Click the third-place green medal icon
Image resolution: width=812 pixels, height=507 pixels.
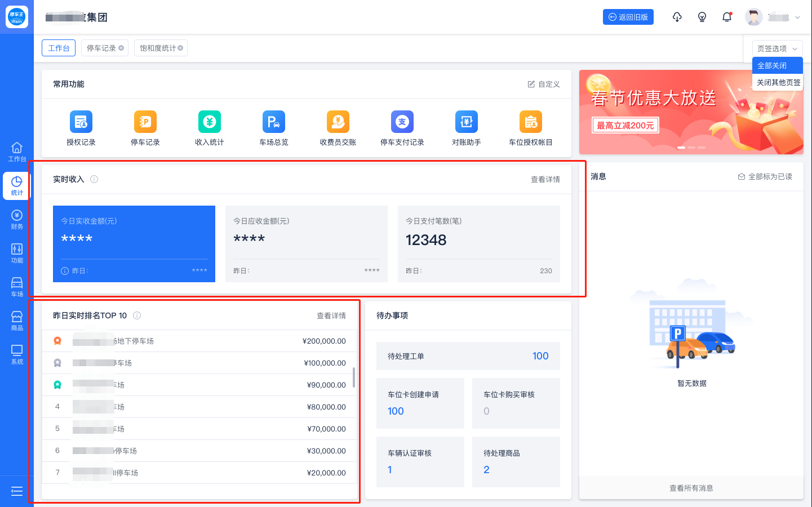point(57,385)
